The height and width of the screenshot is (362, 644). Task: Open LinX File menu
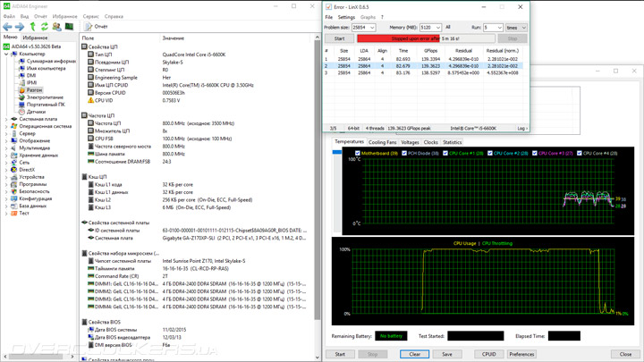[329, 17]
